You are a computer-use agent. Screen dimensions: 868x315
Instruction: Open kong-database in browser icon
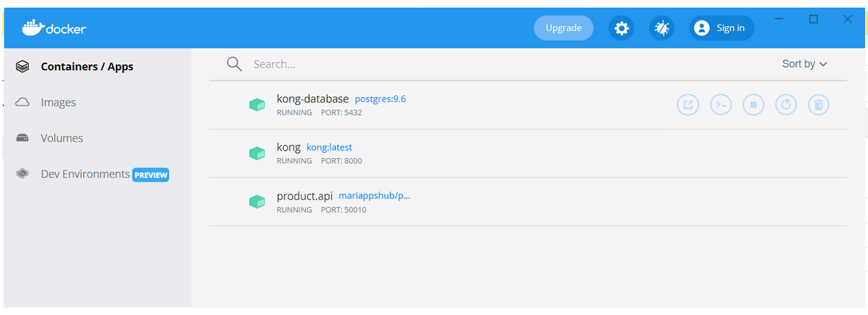click(688, 105)
